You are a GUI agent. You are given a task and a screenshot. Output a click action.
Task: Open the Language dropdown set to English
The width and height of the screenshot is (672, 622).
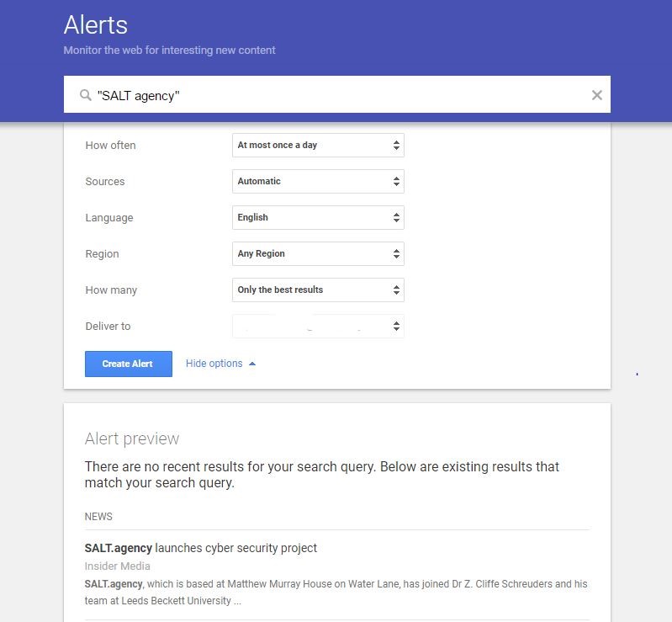coord(318,217)
